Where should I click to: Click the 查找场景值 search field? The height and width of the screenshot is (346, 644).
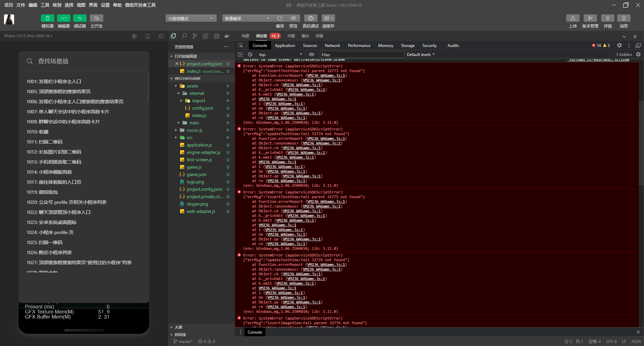tap(84, 61)
